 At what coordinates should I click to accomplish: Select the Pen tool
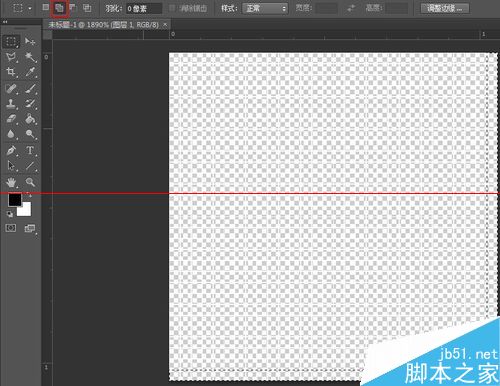point(11,151)
